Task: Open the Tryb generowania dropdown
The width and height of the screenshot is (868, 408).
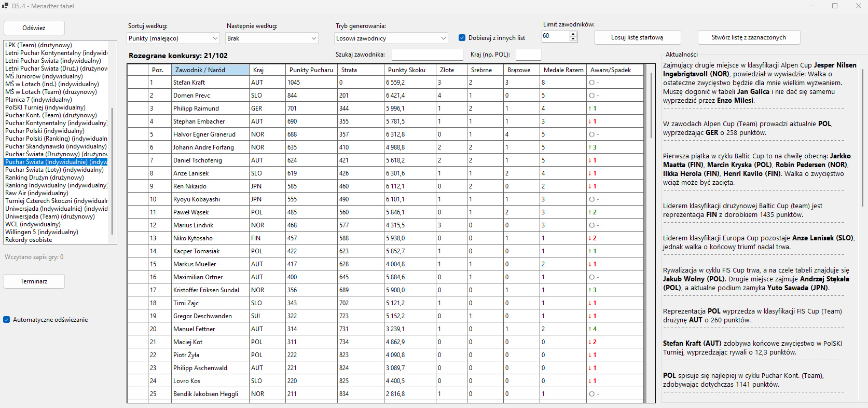Action: (x=391, y=38)
